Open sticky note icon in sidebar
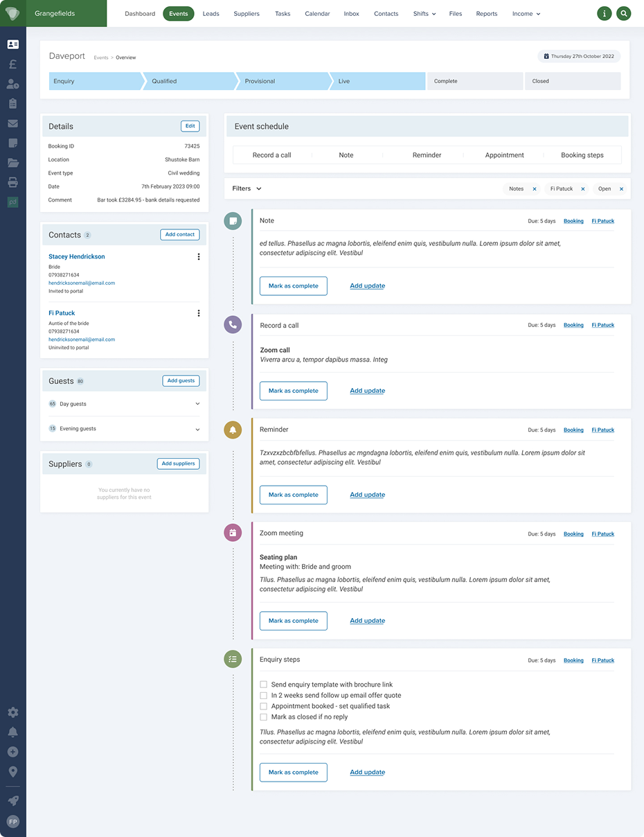 pos(12,143)
